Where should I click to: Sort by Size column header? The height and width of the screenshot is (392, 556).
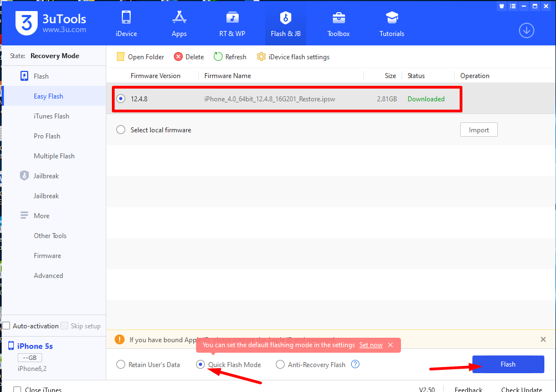click(x=390, y=76)
